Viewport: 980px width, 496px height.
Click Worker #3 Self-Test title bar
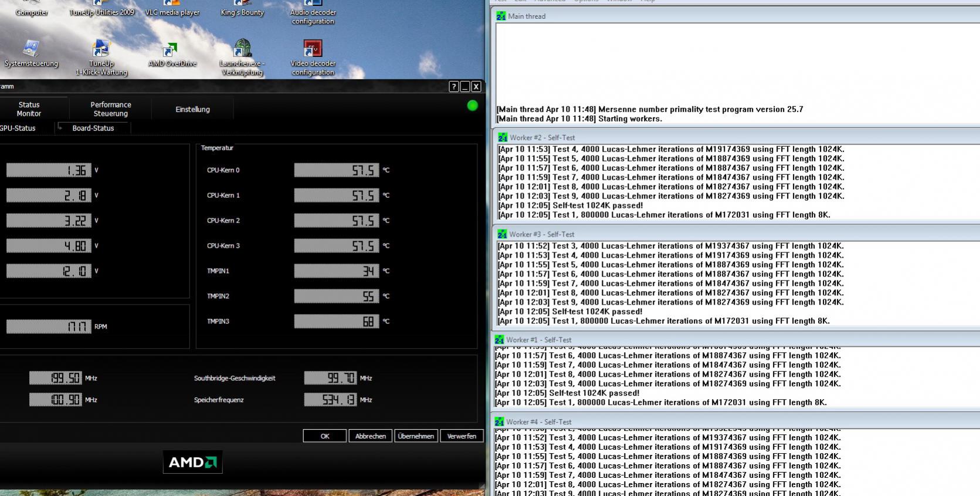737,234
